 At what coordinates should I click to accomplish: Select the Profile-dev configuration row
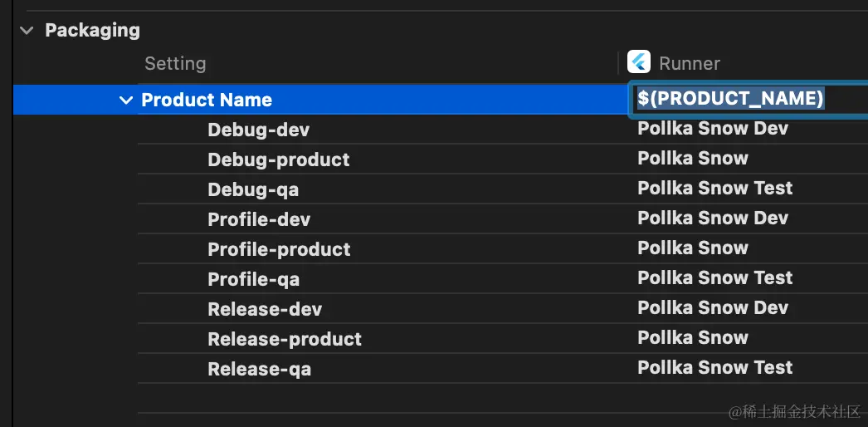tap(259, 219)
